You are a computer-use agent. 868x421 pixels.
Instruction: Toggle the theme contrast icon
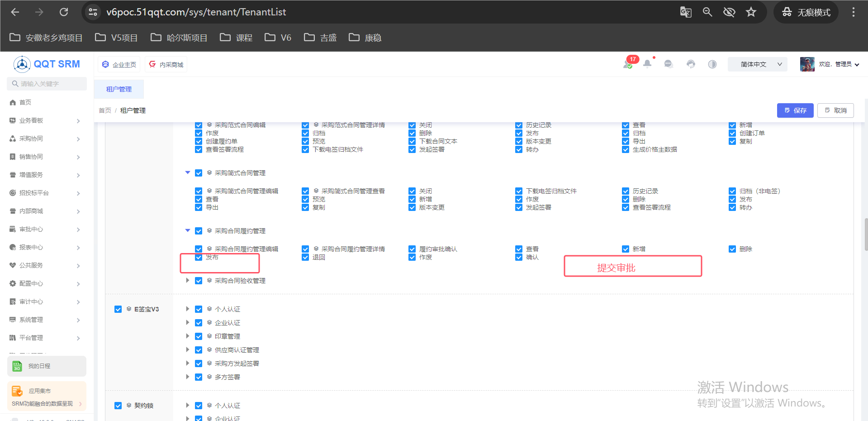pos(712,64)
